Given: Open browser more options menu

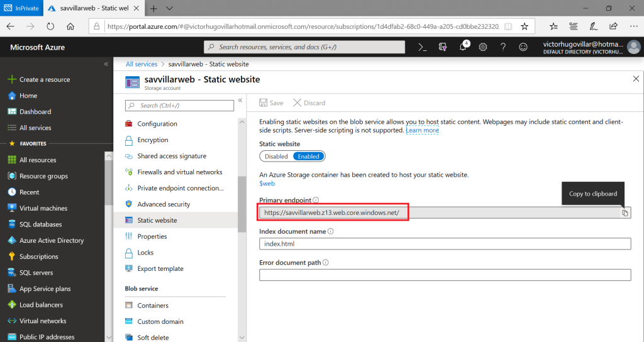Looking at the screenshot, I should coord(634,26).
